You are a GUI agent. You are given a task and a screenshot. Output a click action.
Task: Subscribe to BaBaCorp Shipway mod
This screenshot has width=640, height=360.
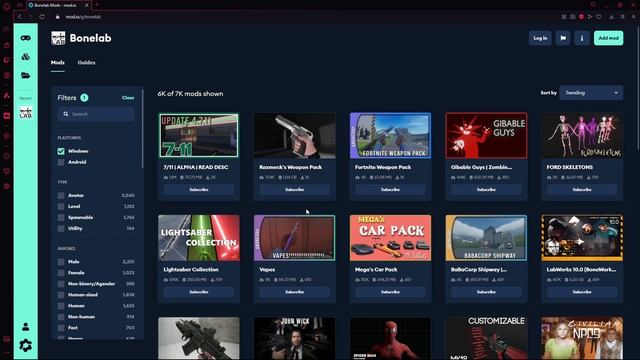tap(486, 292)
